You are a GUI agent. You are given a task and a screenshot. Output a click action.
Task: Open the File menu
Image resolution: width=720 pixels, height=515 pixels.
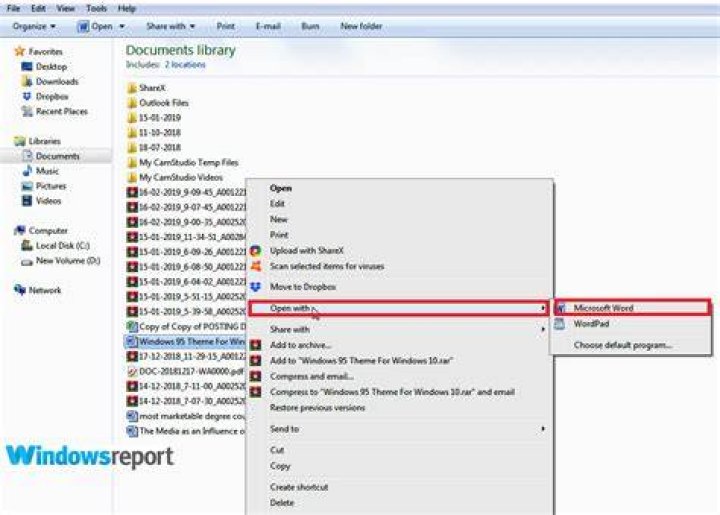tap(13, 8)
